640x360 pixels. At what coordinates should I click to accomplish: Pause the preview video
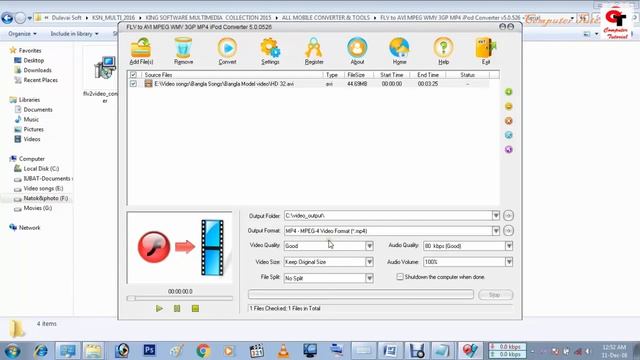click(x=177, y=309)
